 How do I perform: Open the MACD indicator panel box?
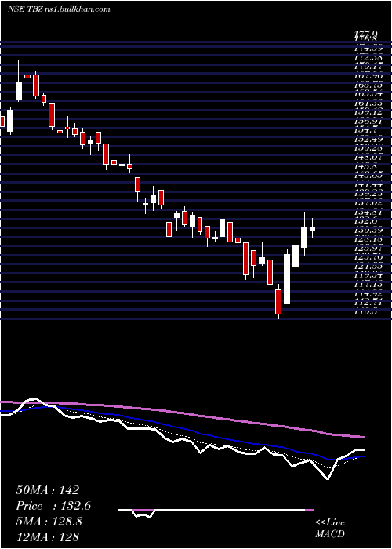pos(216,510)
